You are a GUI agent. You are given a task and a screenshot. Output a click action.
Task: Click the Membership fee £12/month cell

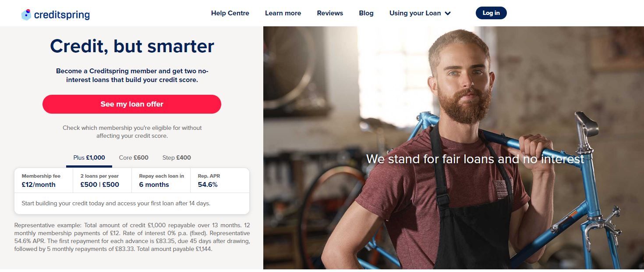44,180
